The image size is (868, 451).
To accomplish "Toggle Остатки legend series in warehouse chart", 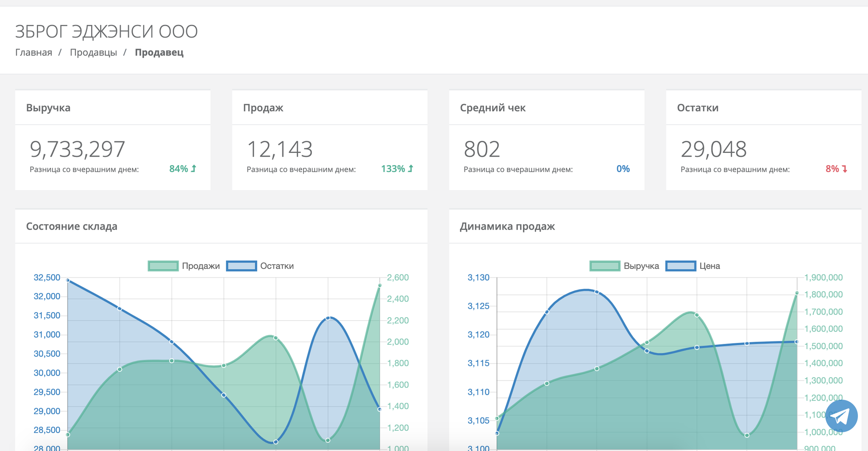I will tap(260, 266).
